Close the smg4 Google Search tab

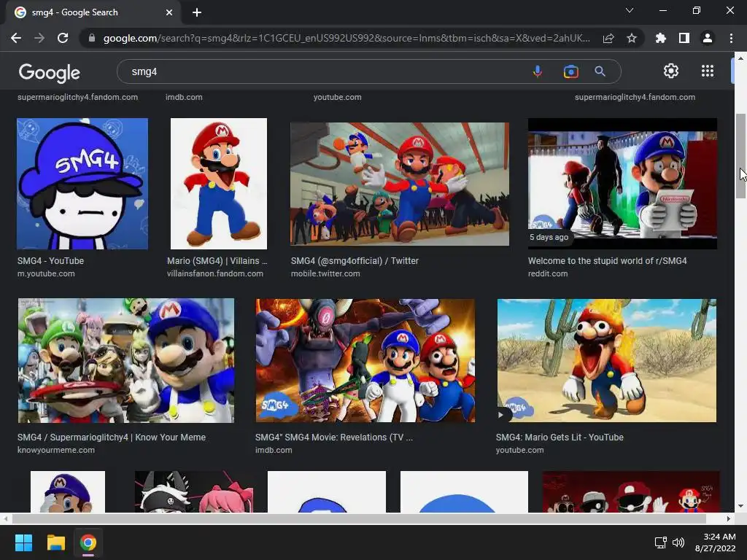tap(169, 12)
